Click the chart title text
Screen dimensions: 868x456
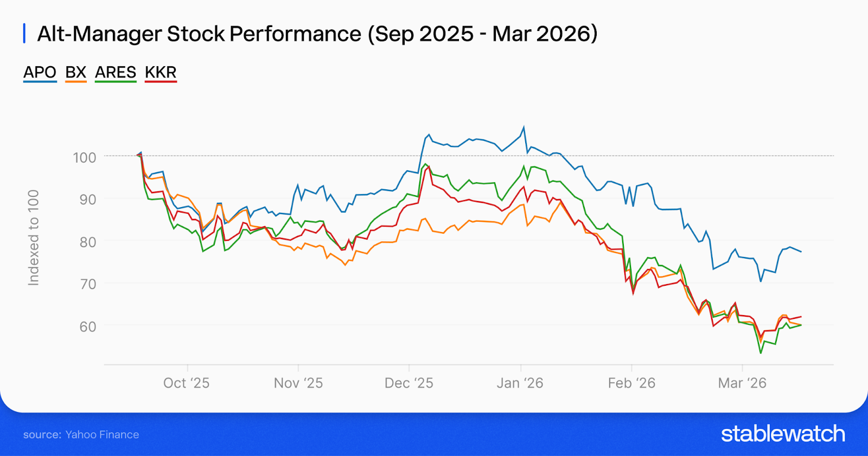[317, 34]
